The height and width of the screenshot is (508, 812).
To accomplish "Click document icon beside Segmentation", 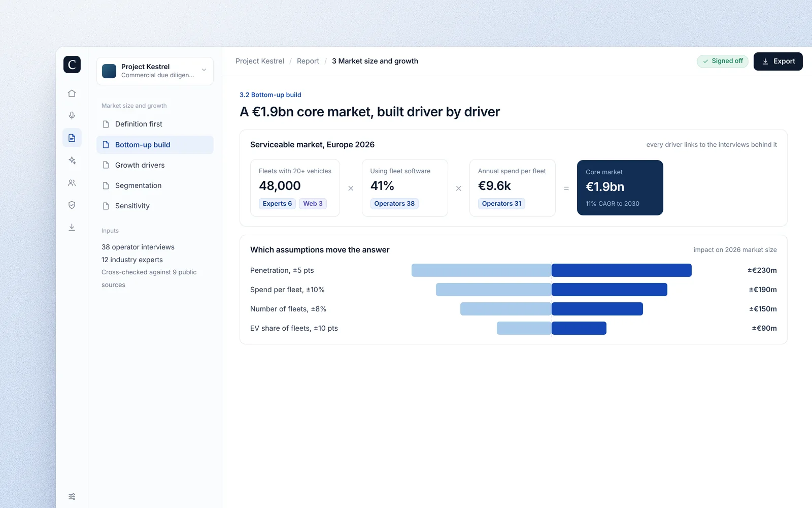I will [106, 185].
